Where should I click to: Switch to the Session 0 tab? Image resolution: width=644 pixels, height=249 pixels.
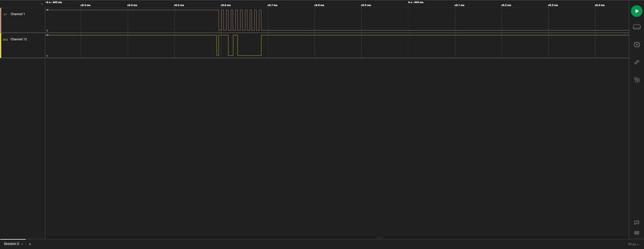coord(11,244)
